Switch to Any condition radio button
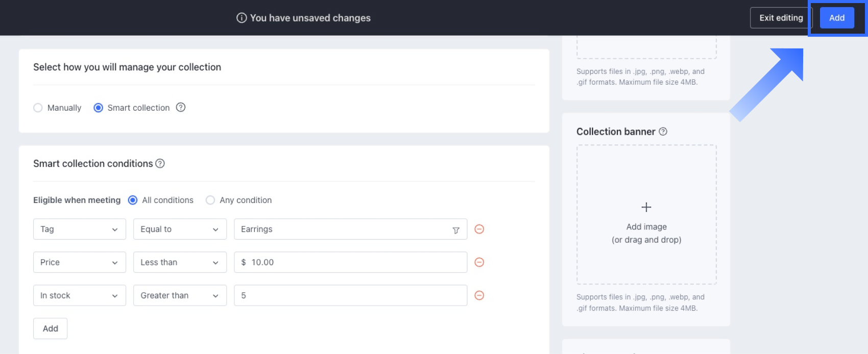The image size is (868, 354). (x=210, y=200)
